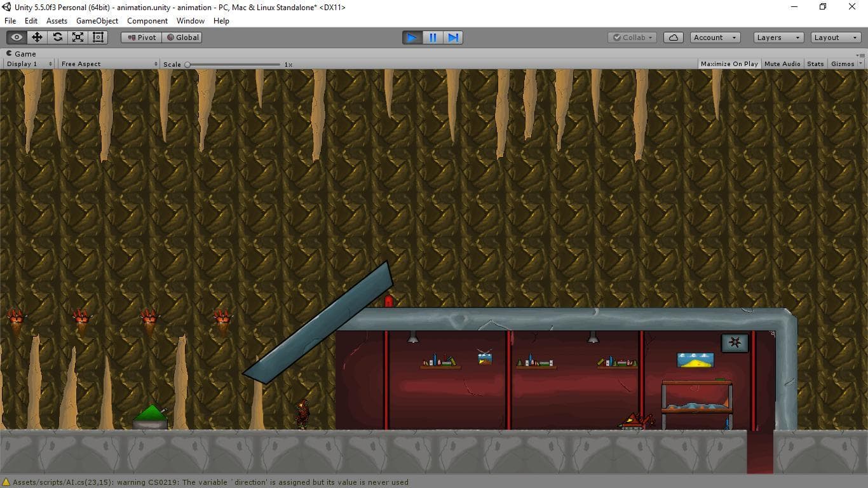Toggle the Stats overlay

(815, 64)
